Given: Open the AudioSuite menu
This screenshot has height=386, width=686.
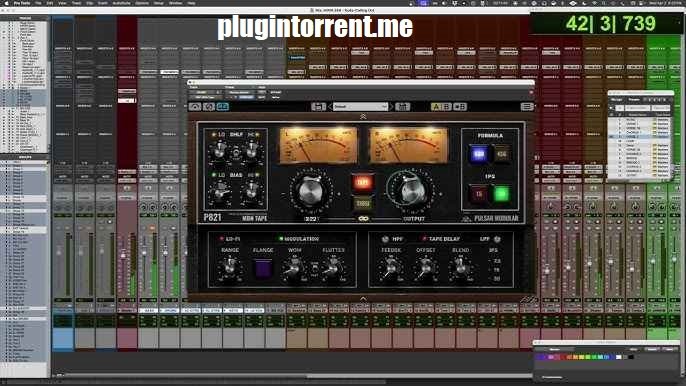Looking at the screenshot, I should point(121,3).
